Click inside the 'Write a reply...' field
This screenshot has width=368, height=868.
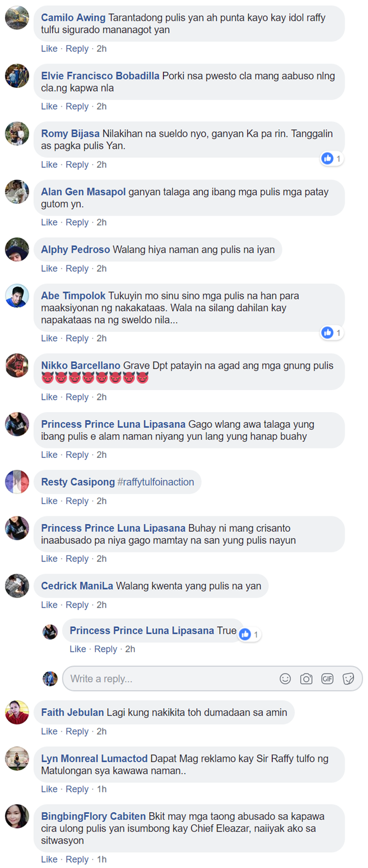click(212, 678)
